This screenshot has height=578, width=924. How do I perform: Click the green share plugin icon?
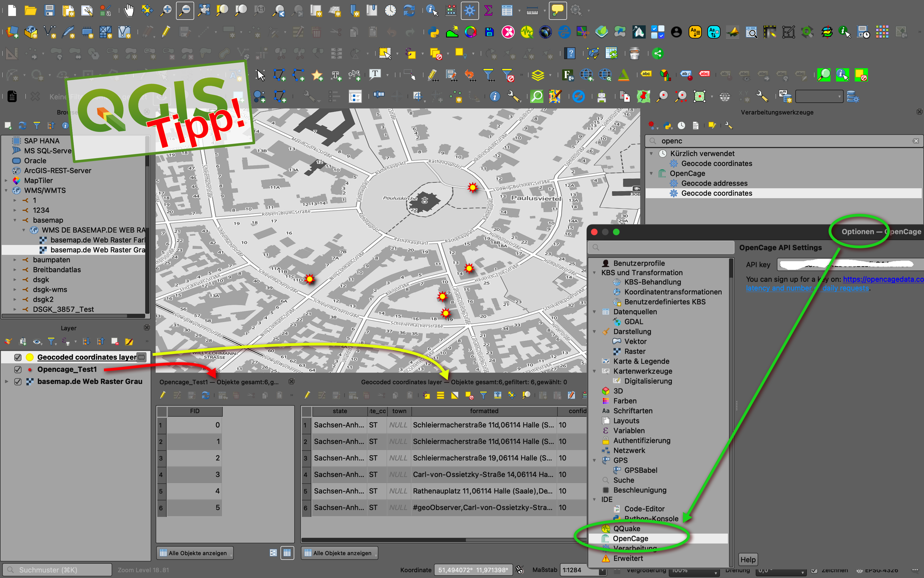pyautogui.click(x=658, y=53)
